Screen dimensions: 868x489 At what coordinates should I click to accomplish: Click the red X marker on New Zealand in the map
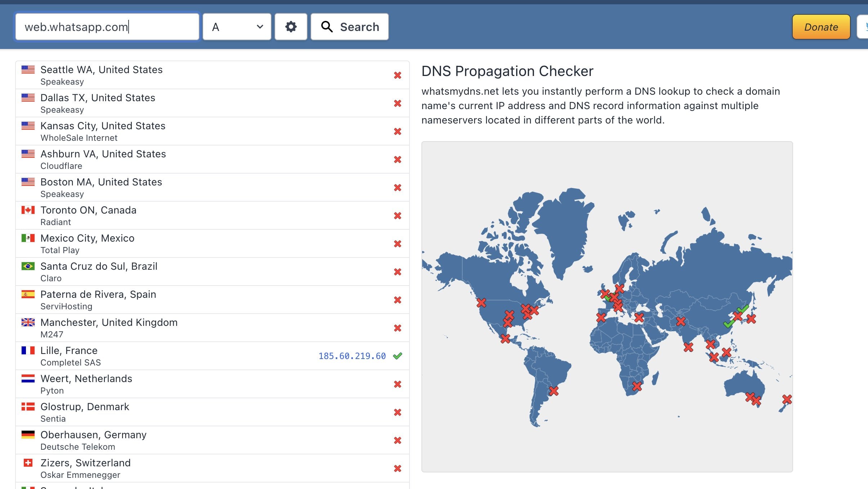787,399
